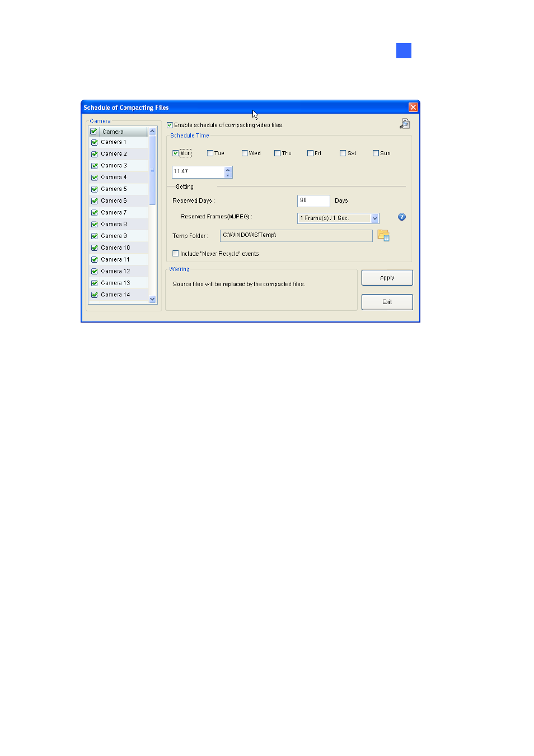Click the Exit button
Viewport: 534px width, 756px height.
point(387,302)
